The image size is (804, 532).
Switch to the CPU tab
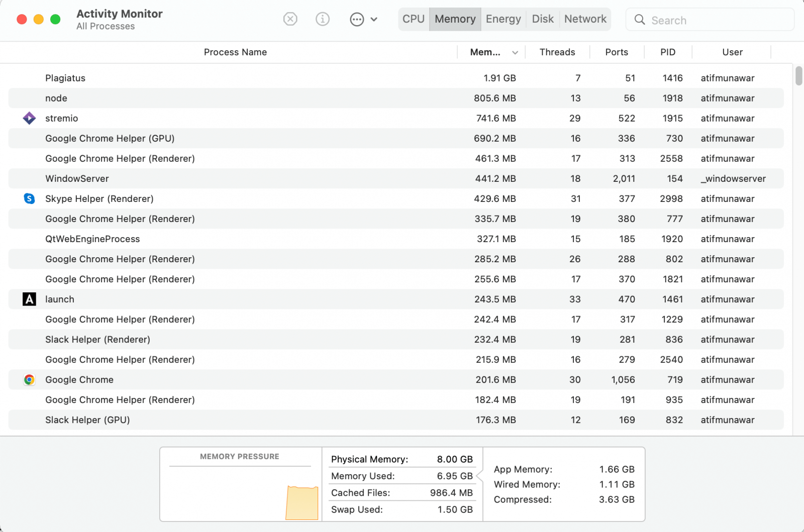tap(413, 19)
